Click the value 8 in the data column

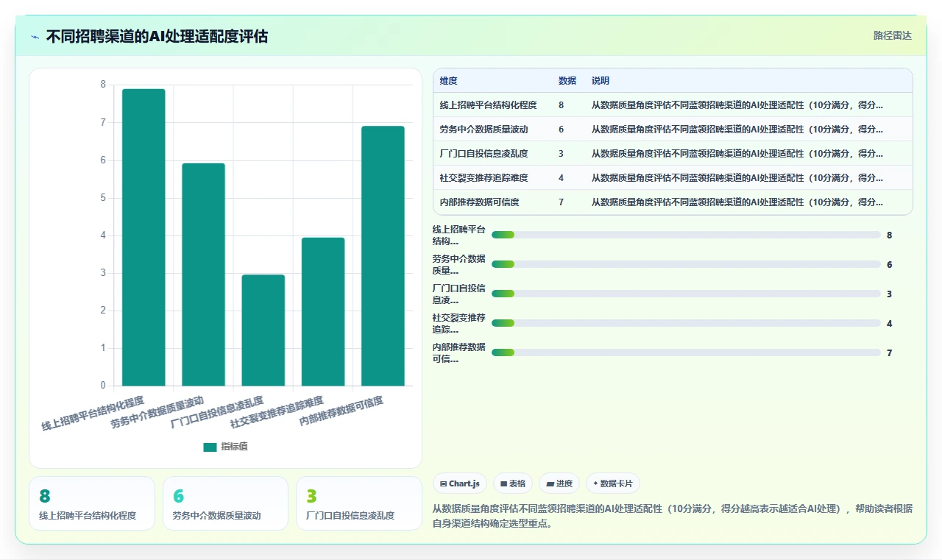pyautogui.click(x=562, y=105)
